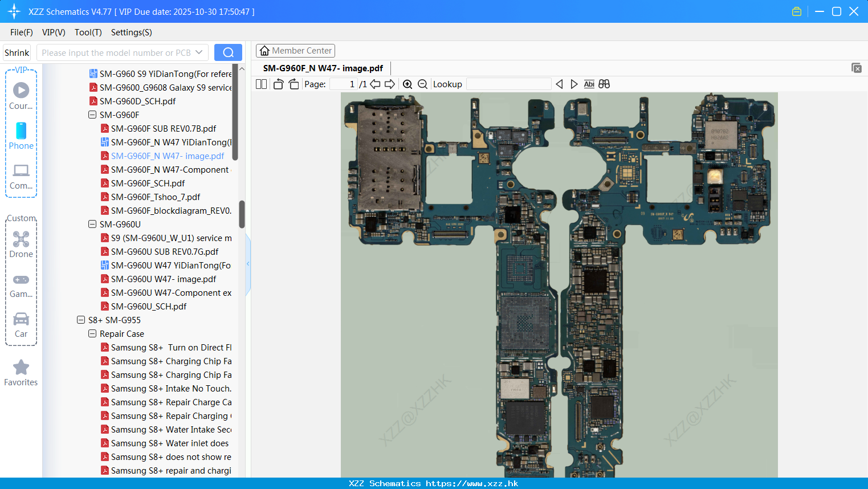Go to previous page arrow
868x489 pixels.
tap(375, 84)
